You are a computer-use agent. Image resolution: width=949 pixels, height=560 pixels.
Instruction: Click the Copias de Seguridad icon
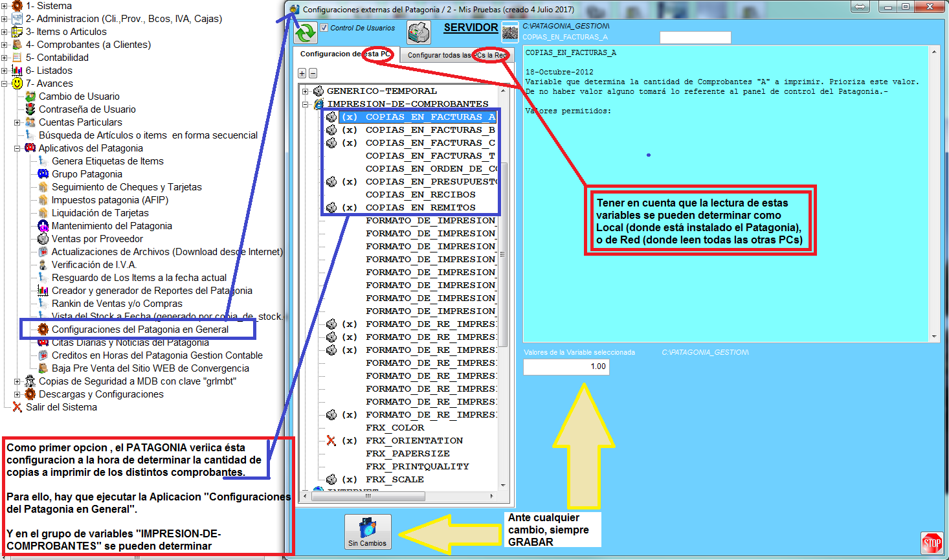30,381
